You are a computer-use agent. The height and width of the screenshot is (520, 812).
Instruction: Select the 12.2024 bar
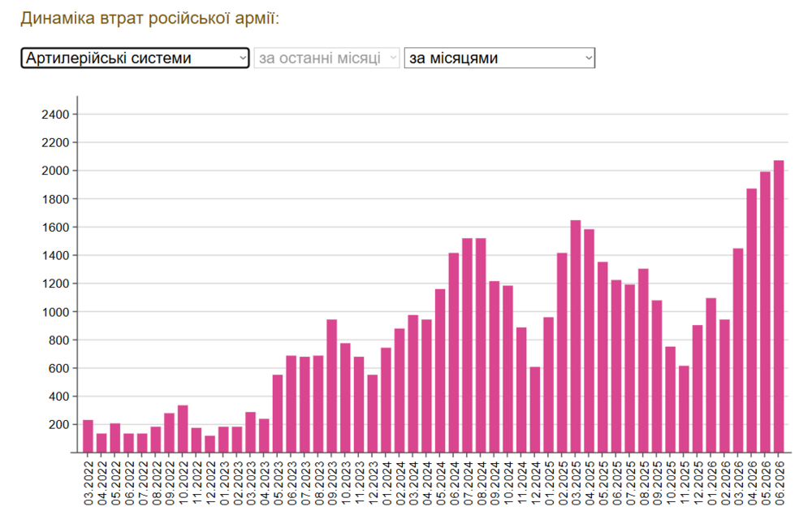coord(535,409)
